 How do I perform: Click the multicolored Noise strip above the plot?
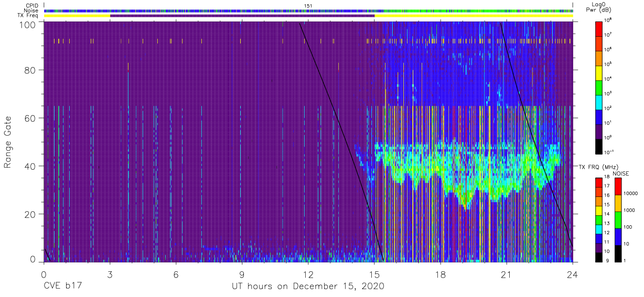coord(308,10)
